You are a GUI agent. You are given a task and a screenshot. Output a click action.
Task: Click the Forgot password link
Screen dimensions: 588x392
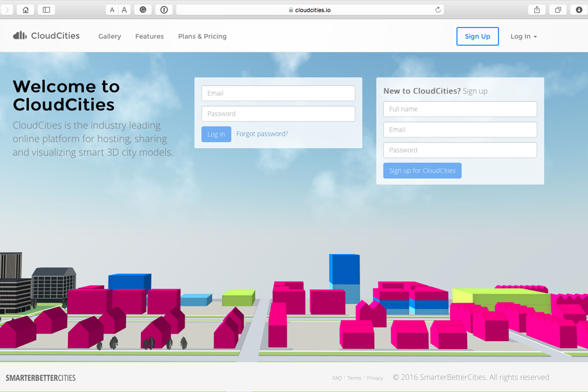262,134
